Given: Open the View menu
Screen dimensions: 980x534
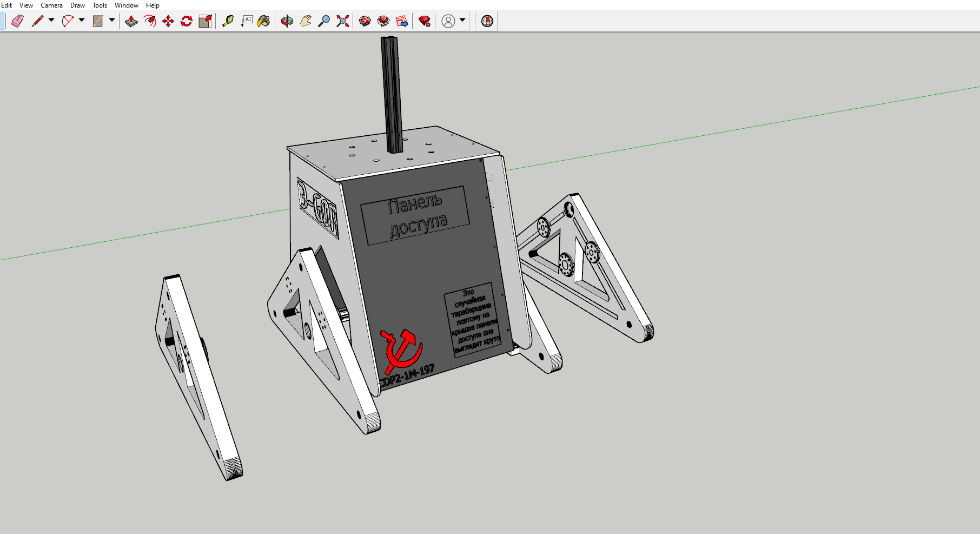Looking at the screenshot, I should [x=26, y=5].
